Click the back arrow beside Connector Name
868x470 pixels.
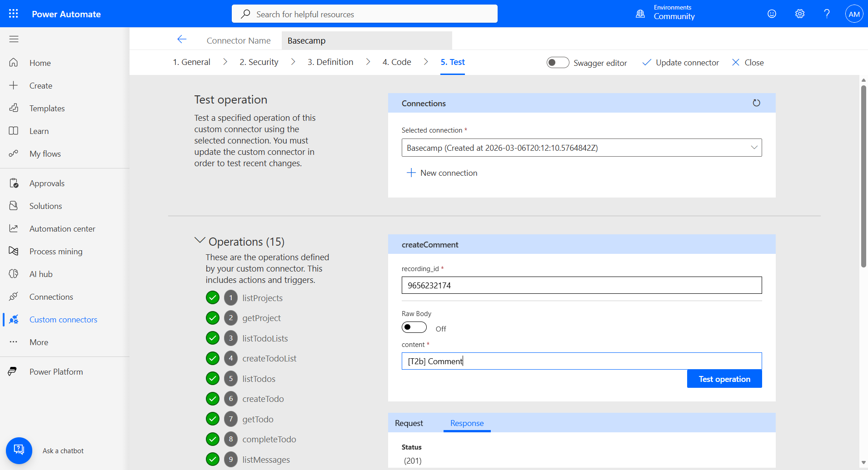point(182,40)
